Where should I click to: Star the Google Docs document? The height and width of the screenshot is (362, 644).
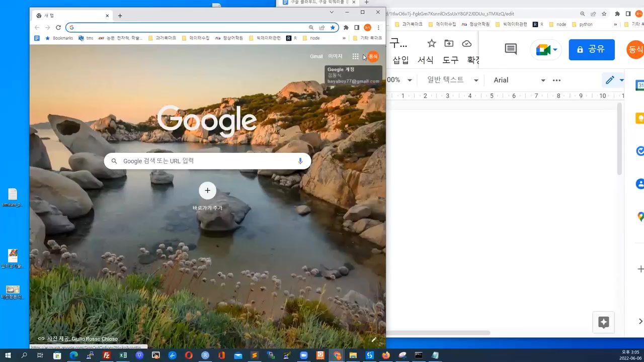(431, 44)
